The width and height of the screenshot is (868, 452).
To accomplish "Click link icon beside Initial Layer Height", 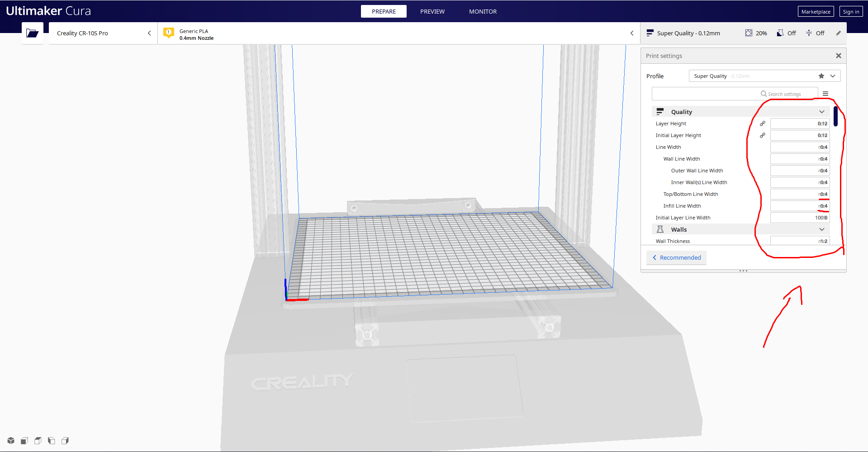I will pyautogui.click(x=763, y=135).
